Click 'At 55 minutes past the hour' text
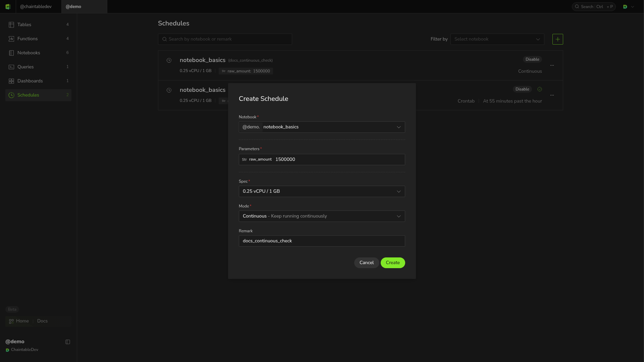 513,101
